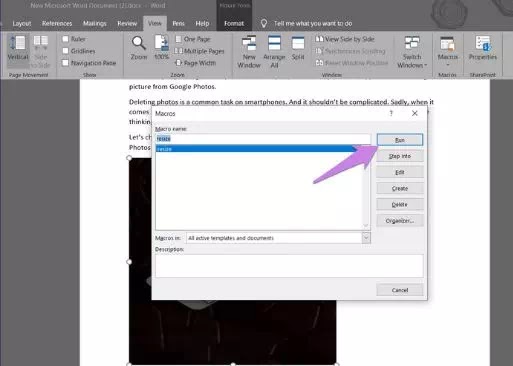Open a New Window

click(249, 52)
